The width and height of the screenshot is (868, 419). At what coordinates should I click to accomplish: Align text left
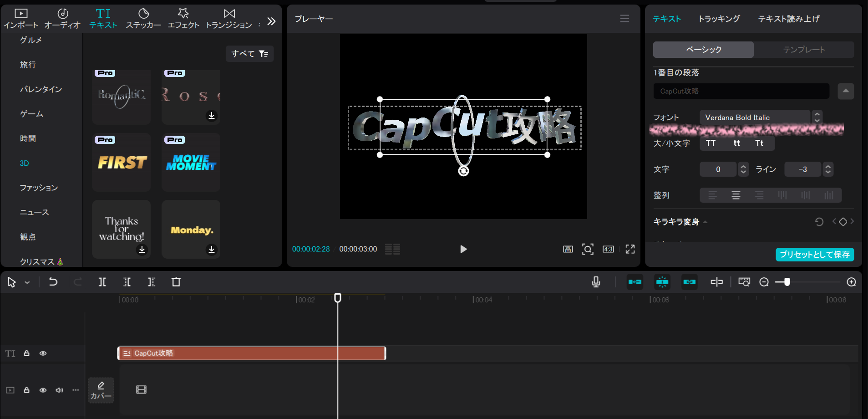(712, 195)
